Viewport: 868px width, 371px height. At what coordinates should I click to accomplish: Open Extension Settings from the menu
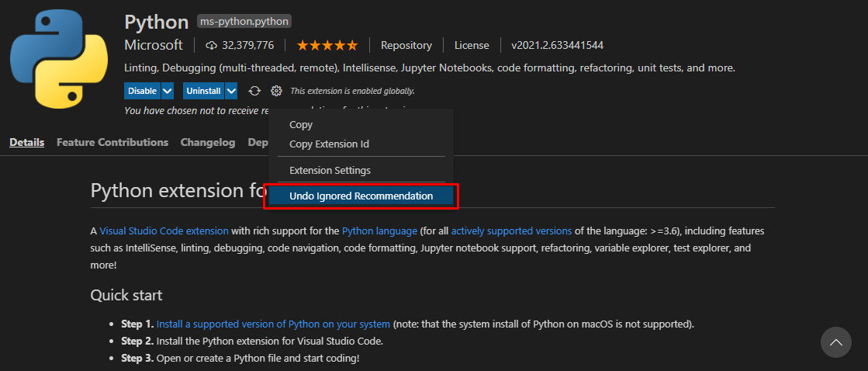point(361,170)
